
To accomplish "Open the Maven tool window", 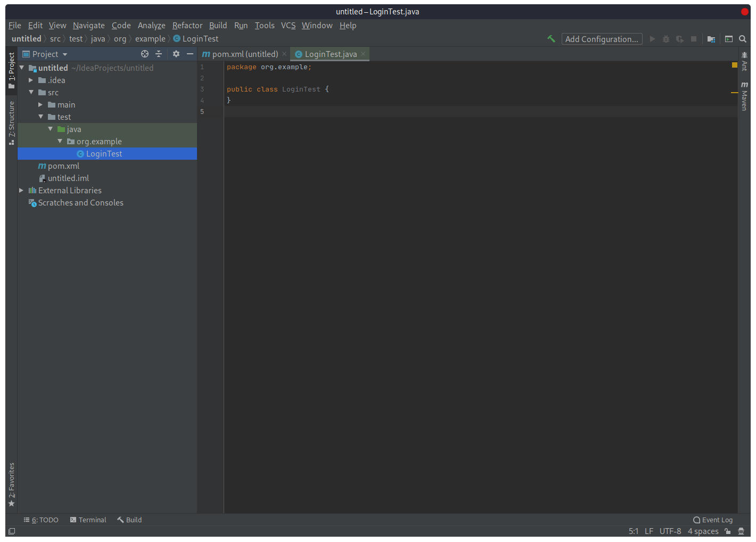I will tap(744, 95).
